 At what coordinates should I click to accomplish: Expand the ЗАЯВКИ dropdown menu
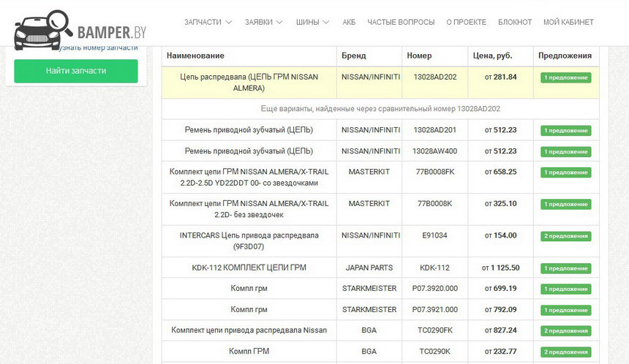(263, 22)
